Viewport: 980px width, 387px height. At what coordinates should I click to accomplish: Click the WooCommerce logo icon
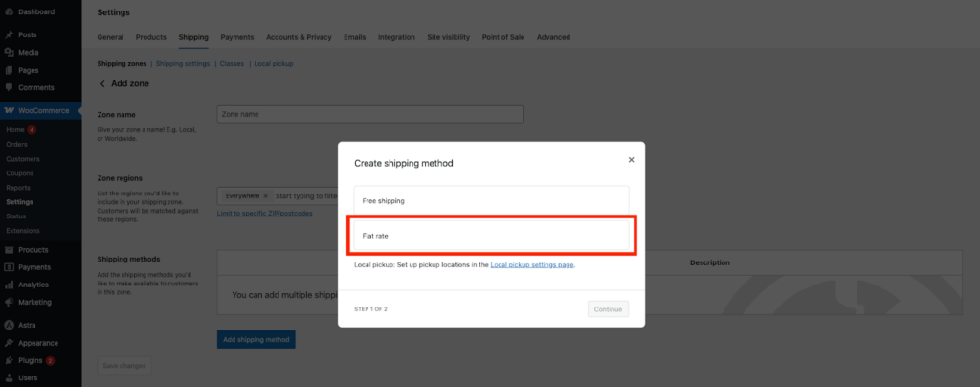pyautogui.click(x=9, y=111)
